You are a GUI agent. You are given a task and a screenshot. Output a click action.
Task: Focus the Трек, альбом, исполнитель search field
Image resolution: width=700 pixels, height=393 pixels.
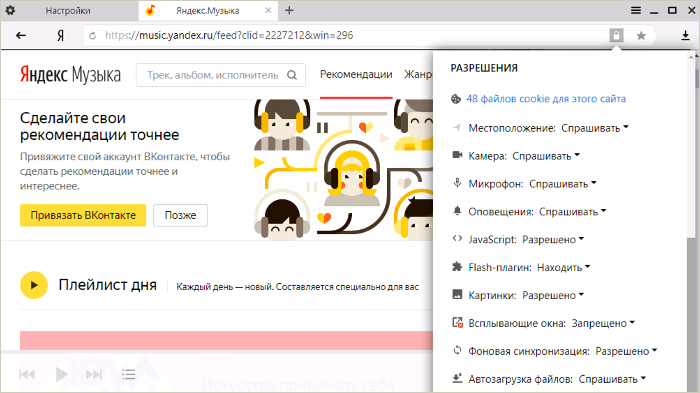[213, 75]
